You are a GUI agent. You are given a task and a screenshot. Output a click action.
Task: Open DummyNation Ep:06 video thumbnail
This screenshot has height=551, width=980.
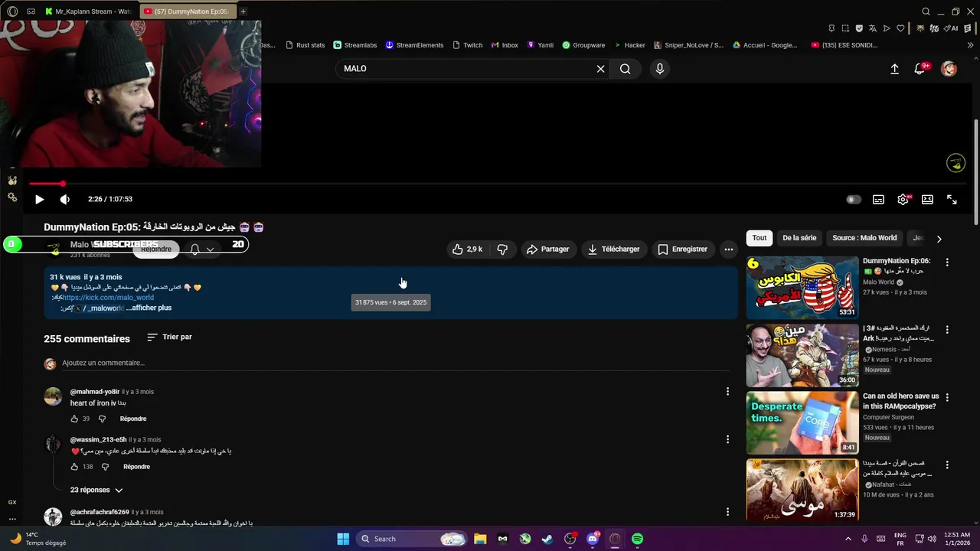[x=802, y=287]
